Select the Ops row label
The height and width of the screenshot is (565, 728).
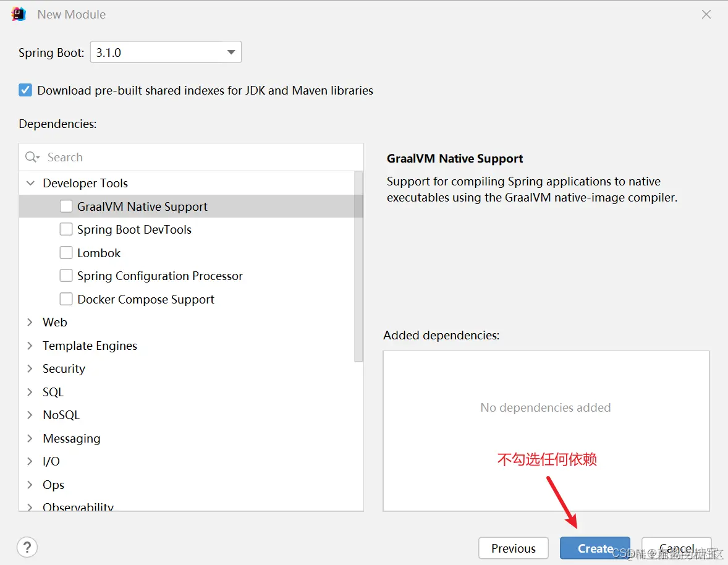tap(53, 485)
